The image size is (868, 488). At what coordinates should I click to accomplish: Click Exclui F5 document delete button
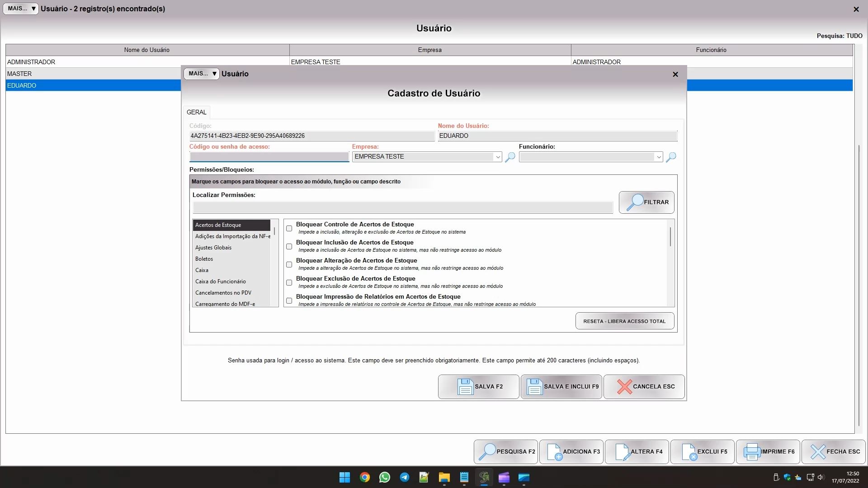click(702, 452)
